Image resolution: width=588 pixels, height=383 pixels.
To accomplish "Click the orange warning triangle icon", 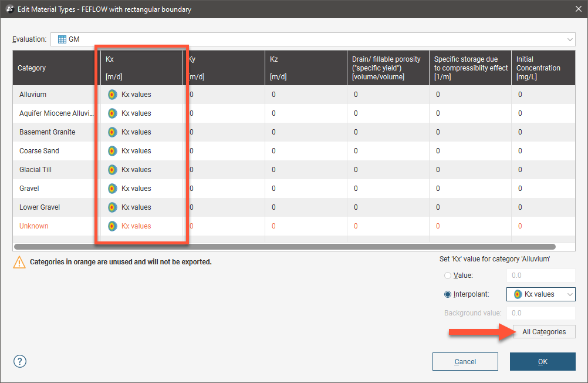I will pos(19,262).
